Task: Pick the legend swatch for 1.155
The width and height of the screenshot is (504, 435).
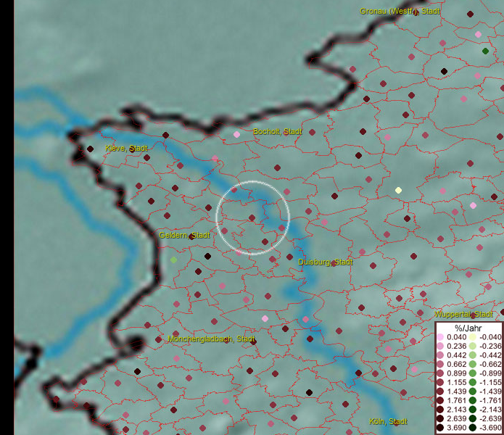Action: [x=440, y=382]
